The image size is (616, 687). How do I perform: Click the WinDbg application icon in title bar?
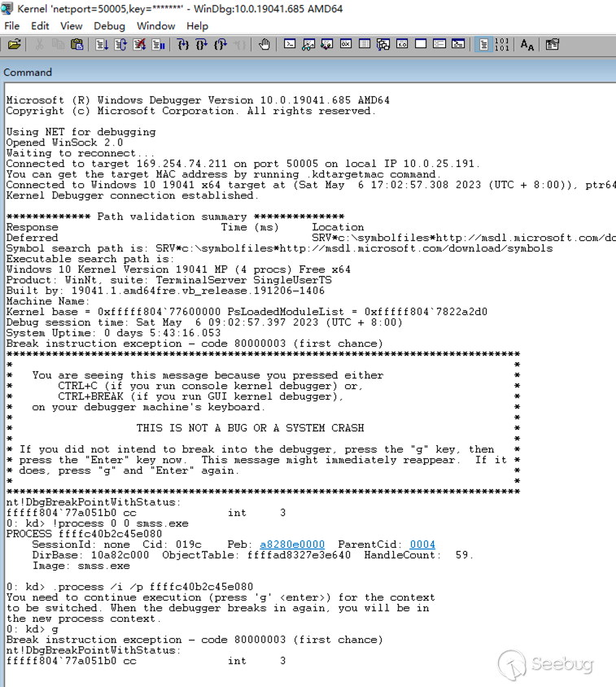tap(7, 8)
